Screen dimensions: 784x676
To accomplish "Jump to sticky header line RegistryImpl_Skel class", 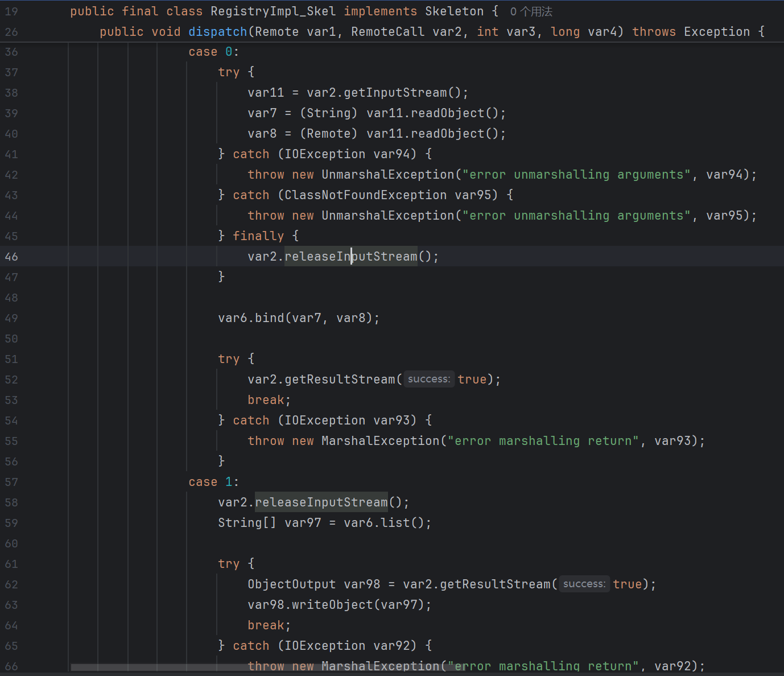I will [x=273, y=11].
